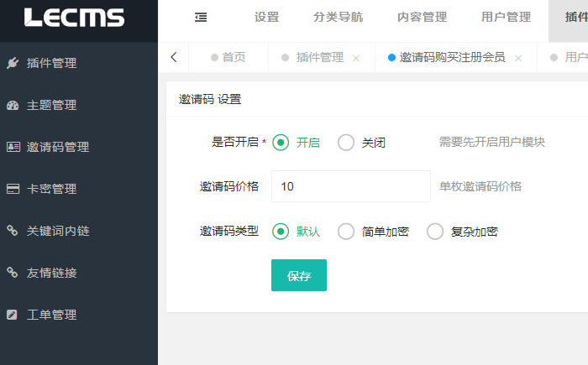This screenshot has height=365, width=588.
Task: Click the link icon beside 友情链接
Action: pyautogui.click(x=12, y=273)
